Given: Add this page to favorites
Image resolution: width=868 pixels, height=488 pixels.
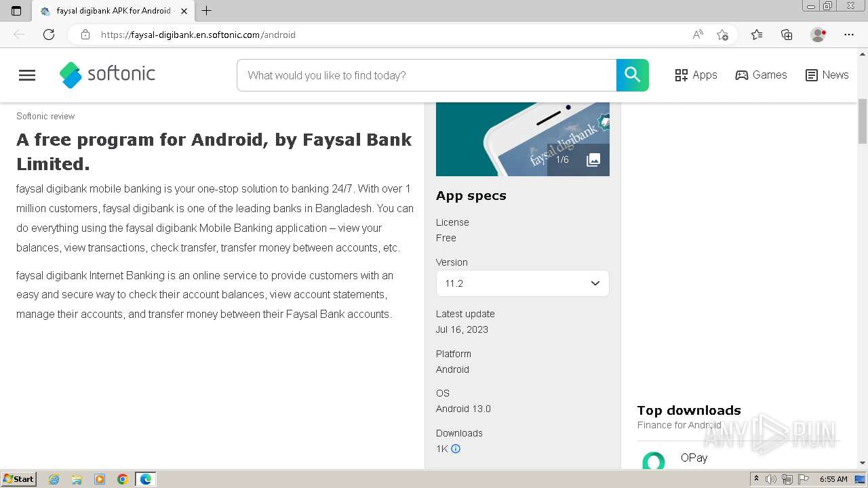Looking at the screenshot, I should click(722, 35).
